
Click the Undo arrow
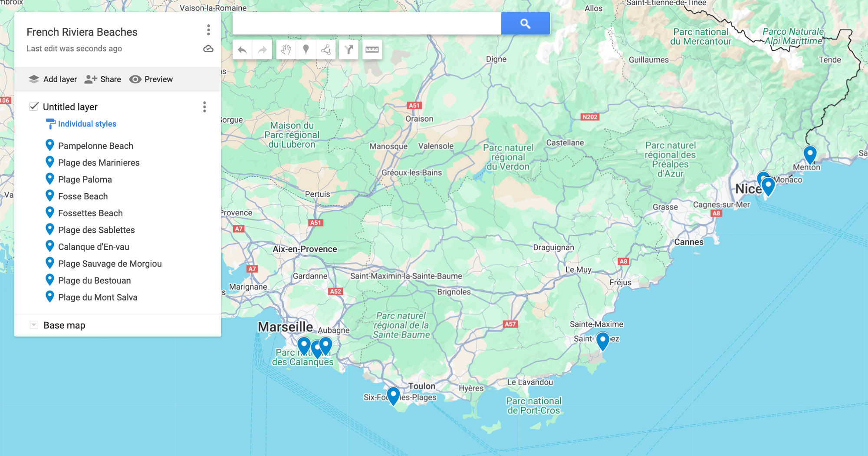242,50
